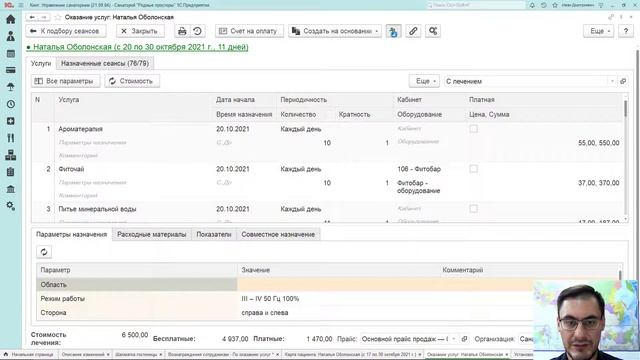Open С лечением record link icon
This screenshot has height=360, width=640.
(x=623, y=81)
